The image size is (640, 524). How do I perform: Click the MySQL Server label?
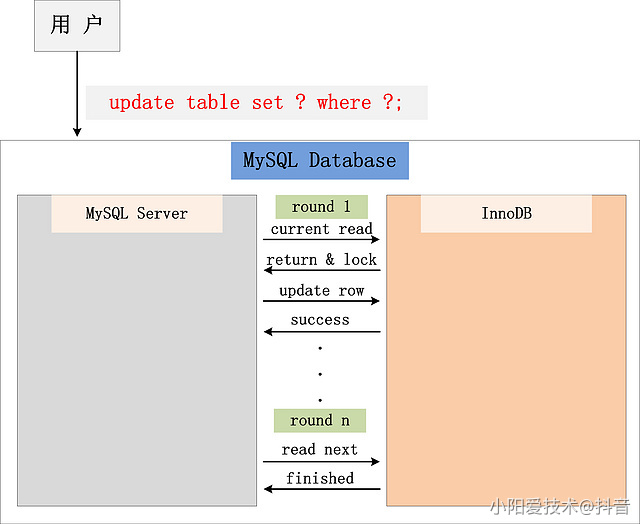click(137, 213)
